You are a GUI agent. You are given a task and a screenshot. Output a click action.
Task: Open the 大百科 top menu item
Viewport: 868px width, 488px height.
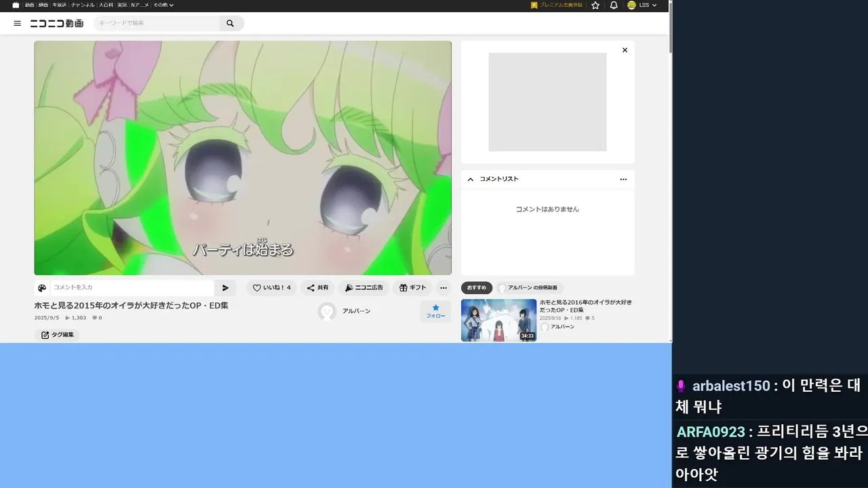(106, 5)
